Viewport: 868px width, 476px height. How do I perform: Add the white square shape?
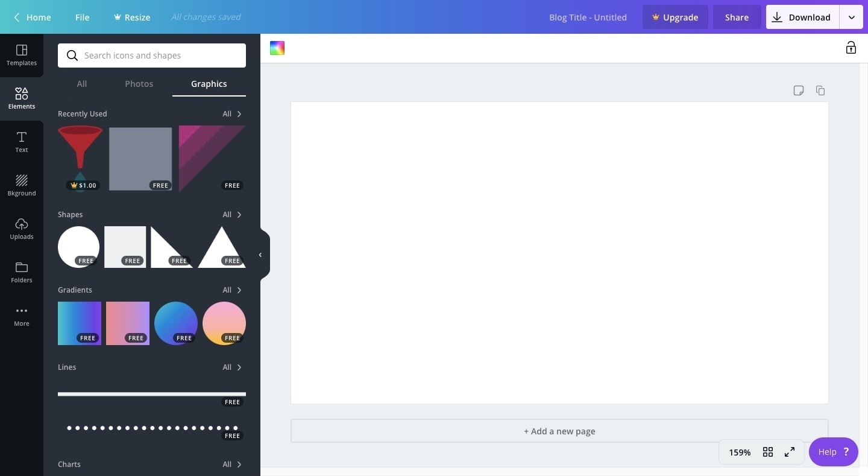(125, 247)
